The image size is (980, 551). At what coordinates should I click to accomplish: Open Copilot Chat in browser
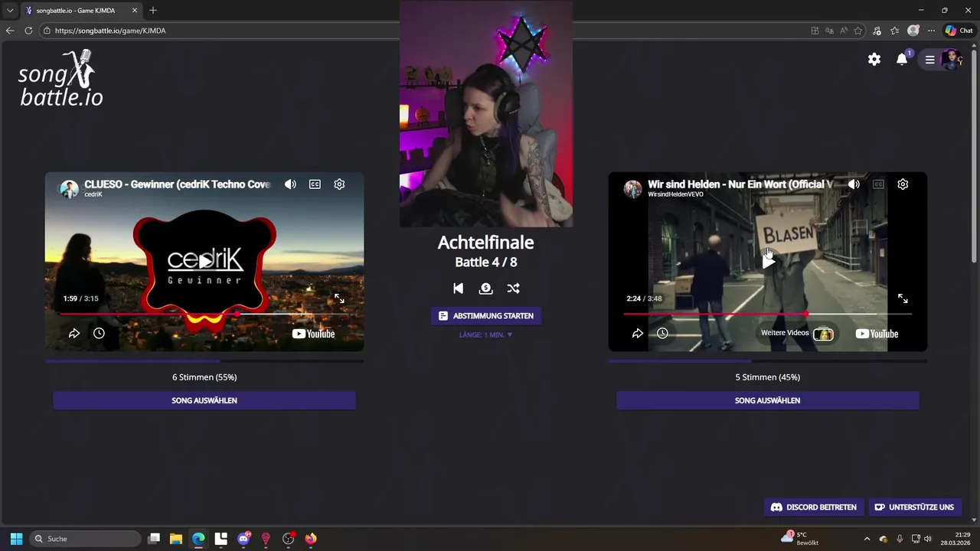pos(959,31)
